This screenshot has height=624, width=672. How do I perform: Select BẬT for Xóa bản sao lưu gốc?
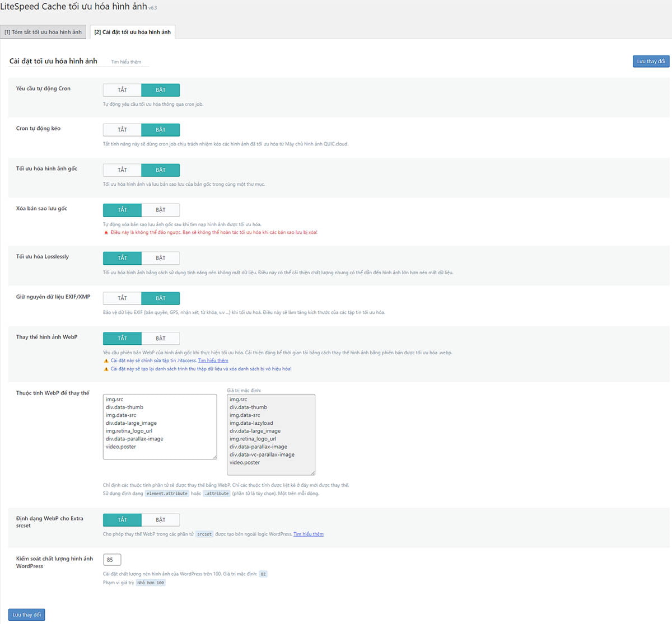point(161,210)
